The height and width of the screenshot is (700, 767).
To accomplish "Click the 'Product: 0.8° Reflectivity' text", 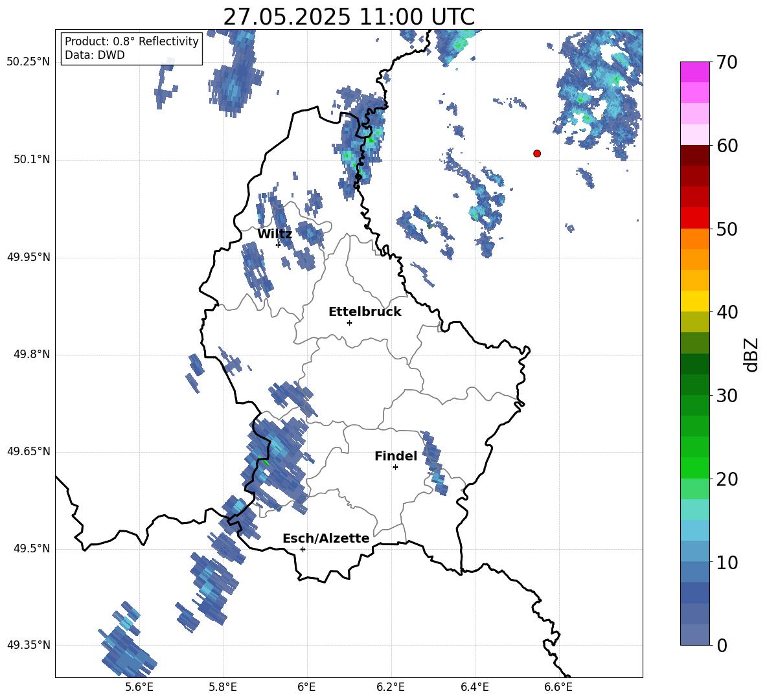I will click(x=132, y=41).
